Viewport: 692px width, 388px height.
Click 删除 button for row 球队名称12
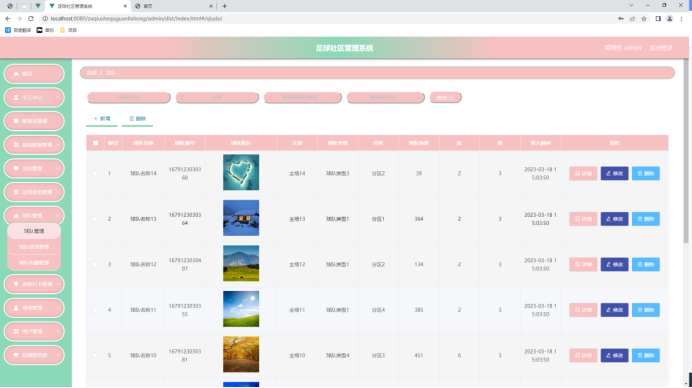coord(646,264)
